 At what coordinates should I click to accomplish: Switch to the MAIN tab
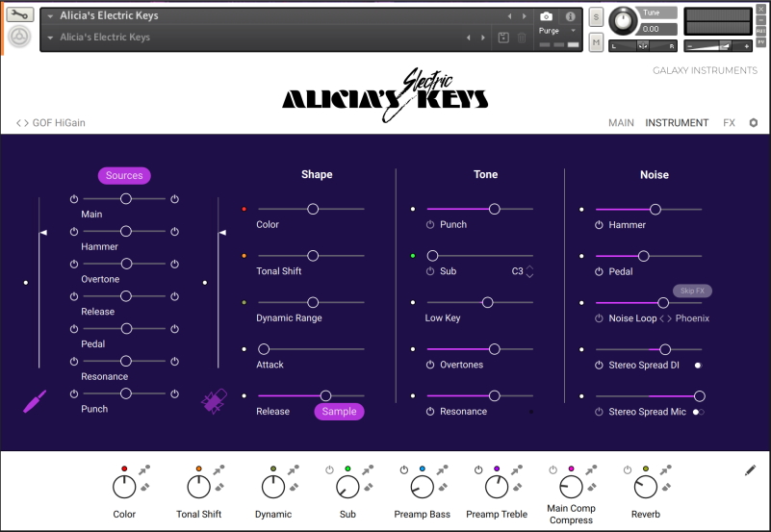click(621, 123)
